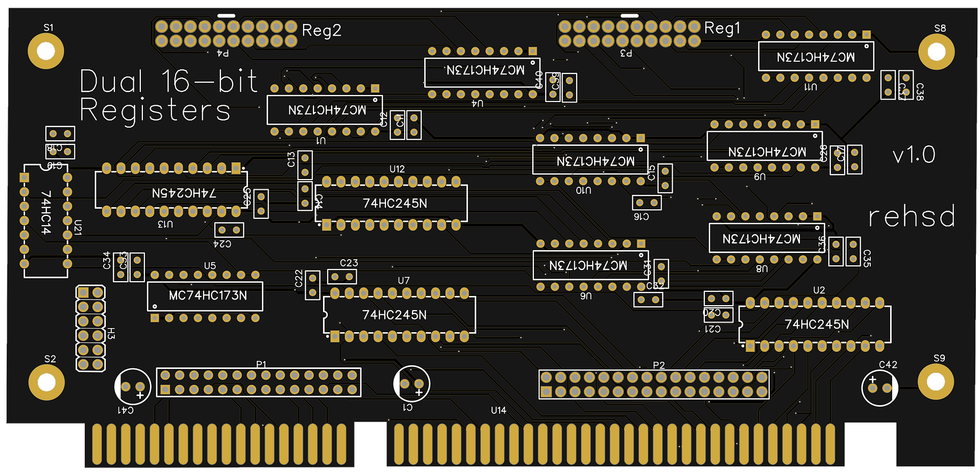Image resolution: width=980 pixels, height=473 pixels.
Task: Select the U5 MC74HC173N chip outline
Action: [205, 296]
